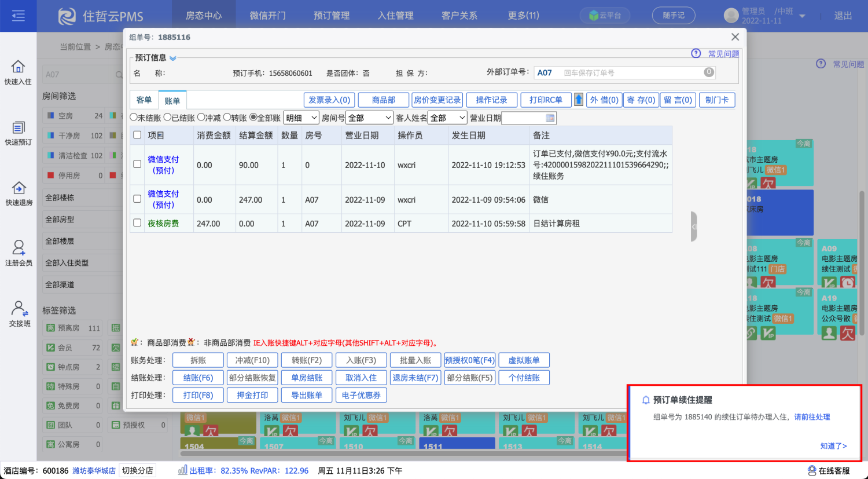Image resolution: width=868 pixels, height=479 pixels.
Task: Check the 247.00 微信支付 A07 row checkbox
Action: coord(137,199)
